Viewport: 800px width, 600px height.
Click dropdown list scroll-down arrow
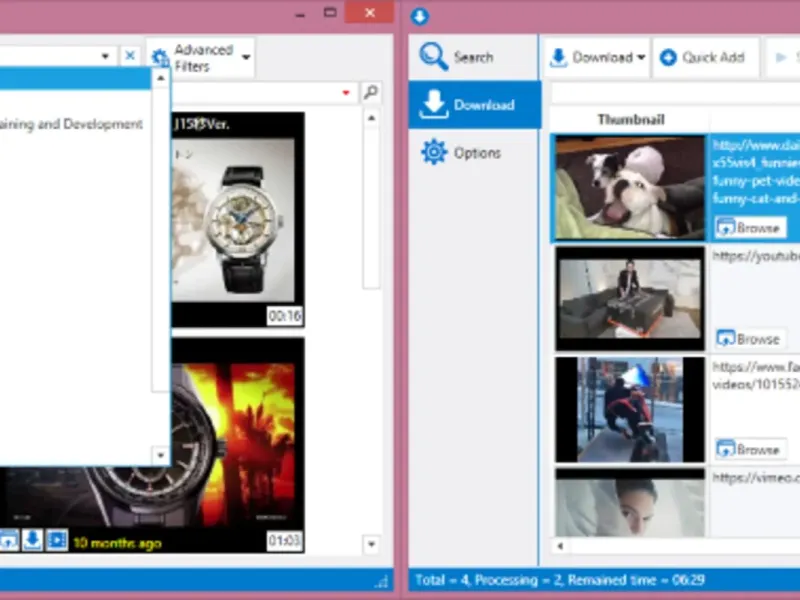point(161,455)
